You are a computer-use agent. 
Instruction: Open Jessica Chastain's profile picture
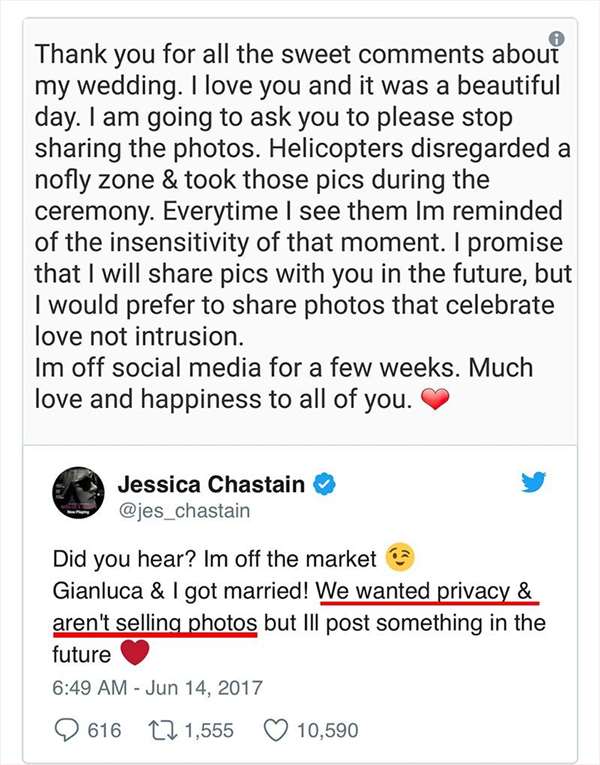click(79, 493)
